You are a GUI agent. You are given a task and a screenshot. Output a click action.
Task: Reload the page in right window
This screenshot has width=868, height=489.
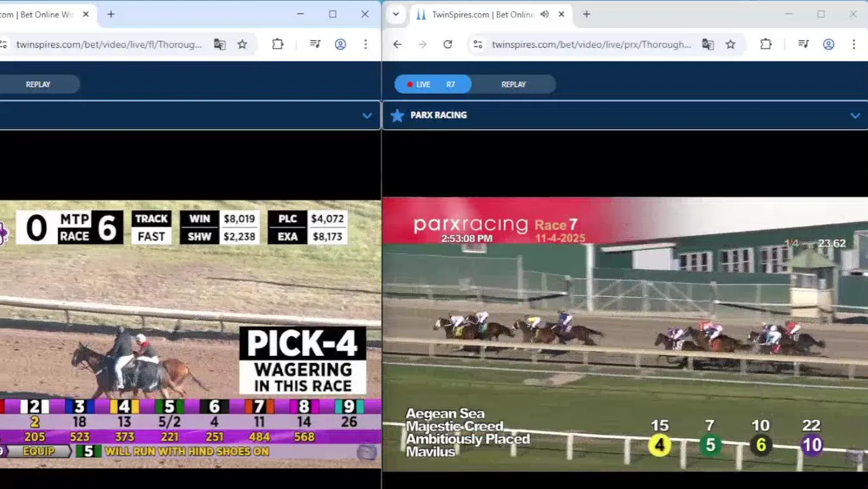(448, 44)
